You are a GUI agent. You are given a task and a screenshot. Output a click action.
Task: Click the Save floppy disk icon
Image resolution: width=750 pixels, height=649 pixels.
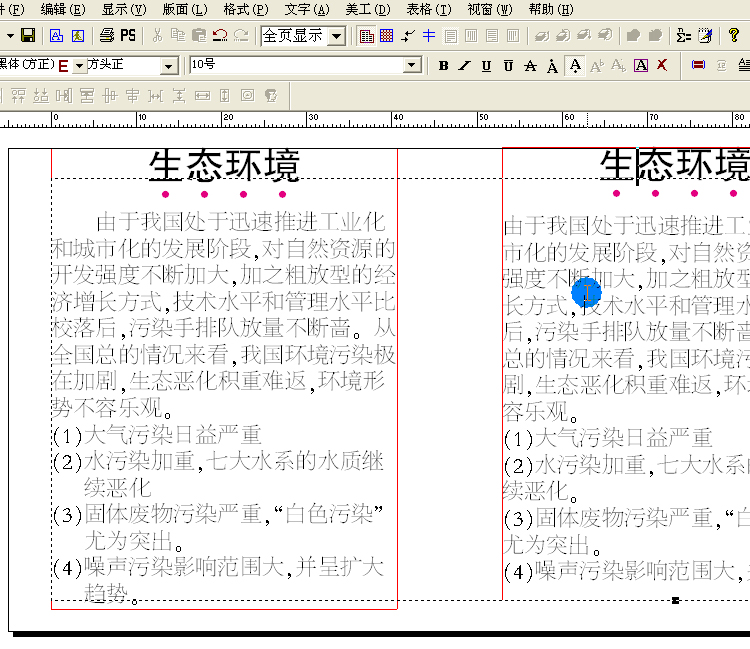point(28,36)
